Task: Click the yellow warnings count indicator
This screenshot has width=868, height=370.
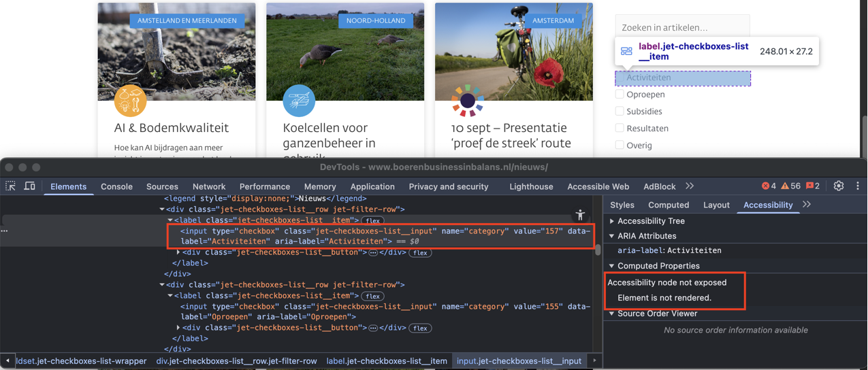Action: [790, 186]
